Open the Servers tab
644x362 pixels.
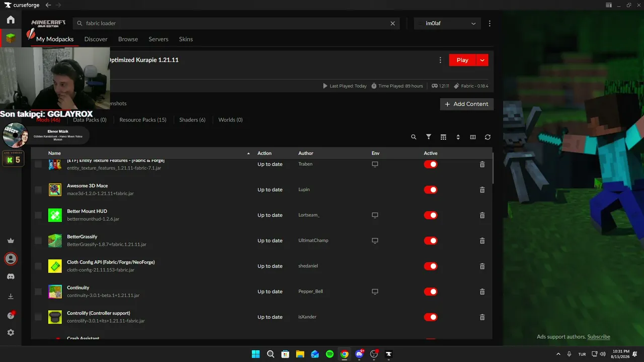pos(158,39)
